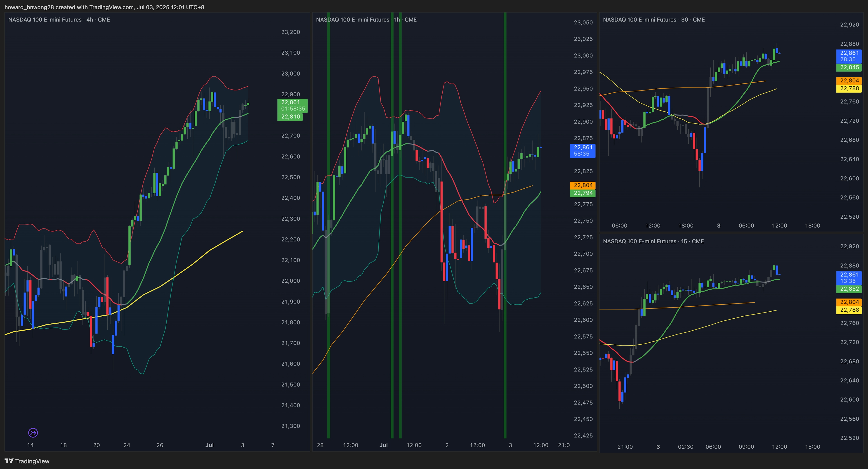Open the 30-minute chart title label
This screenshot has height=469, width=868.
(x=654, y=19)
